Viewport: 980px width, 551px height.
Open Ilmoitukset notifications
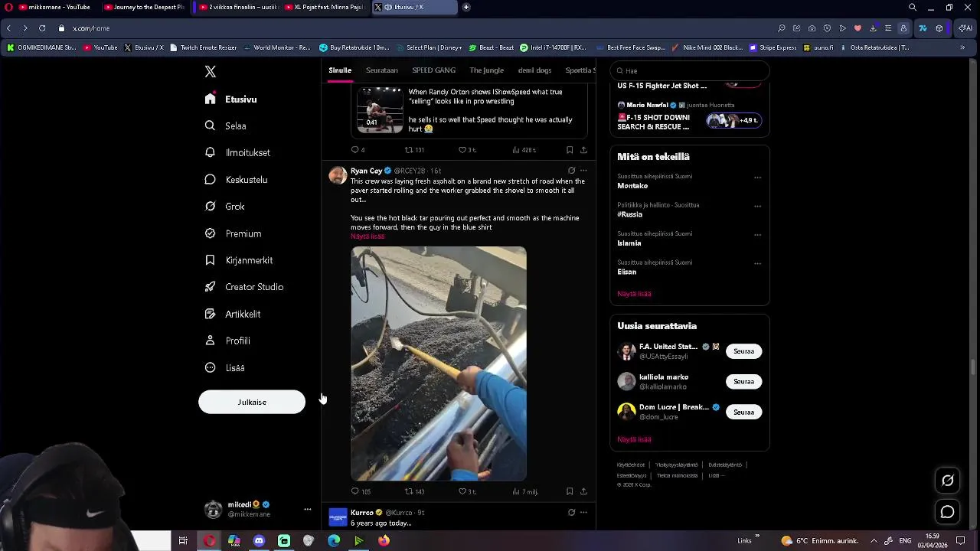(237, 153)
